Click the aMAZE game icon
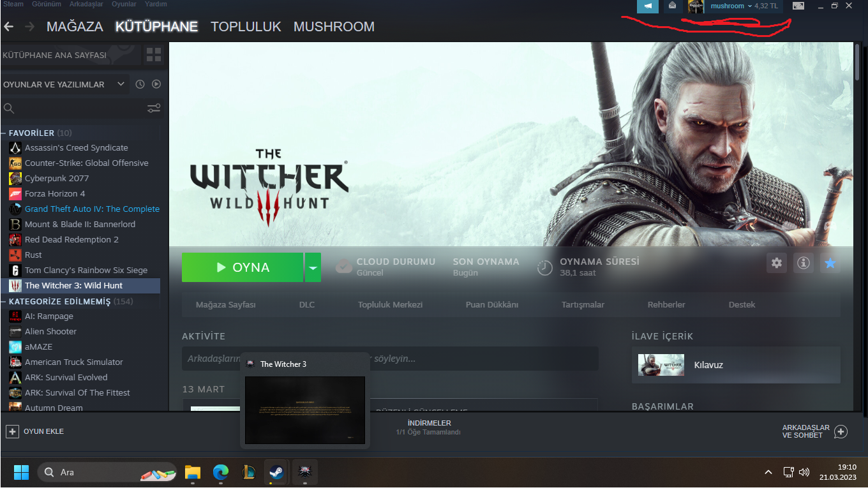 click(15, 346)
